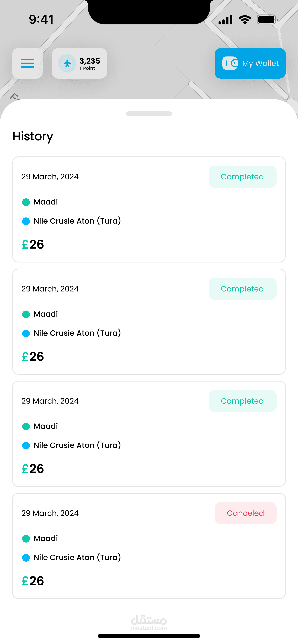The width and height of the screenshot is (298, 644).
Task: Tap the green pickup dot in canceled trip
Action: (x=26, y=539)
